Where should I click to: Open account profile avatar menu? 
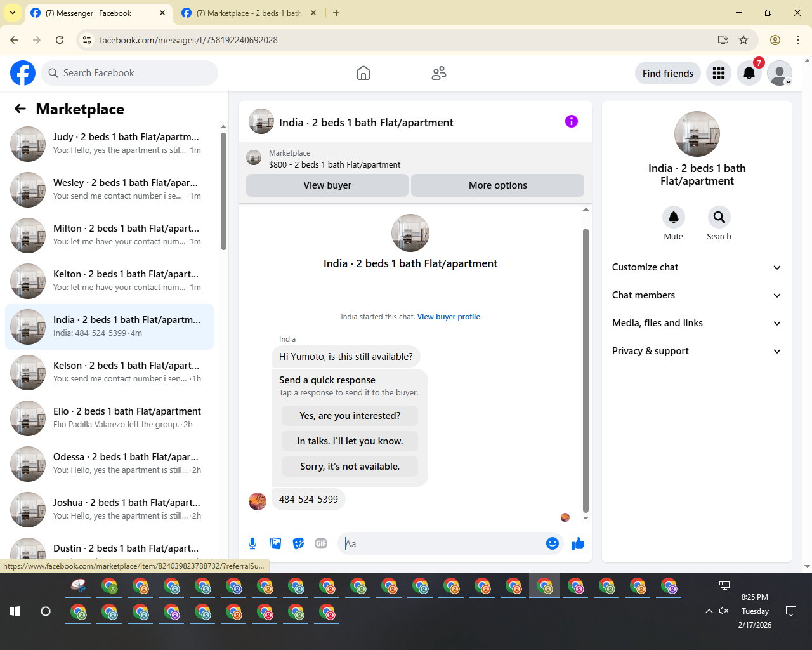point(780,73)
